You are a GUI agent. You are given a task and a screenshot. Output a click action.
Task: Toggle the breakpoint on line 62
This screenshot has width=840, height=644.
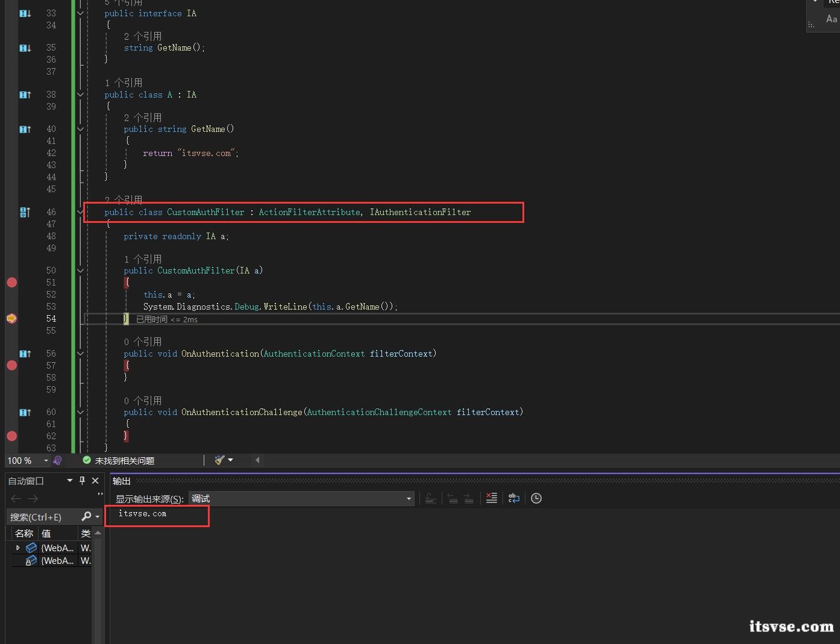(11, 436)
